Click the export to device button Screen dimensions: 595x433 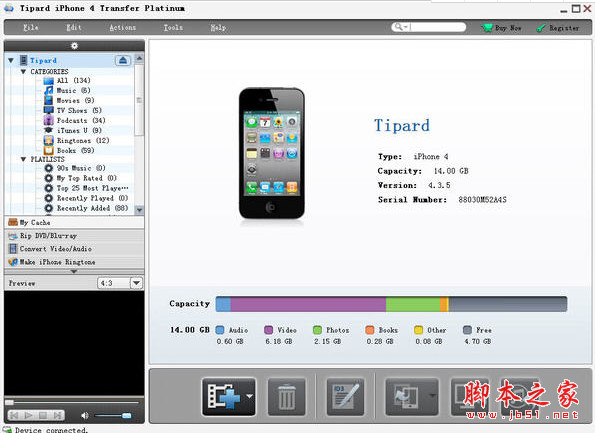pos(407,397)
